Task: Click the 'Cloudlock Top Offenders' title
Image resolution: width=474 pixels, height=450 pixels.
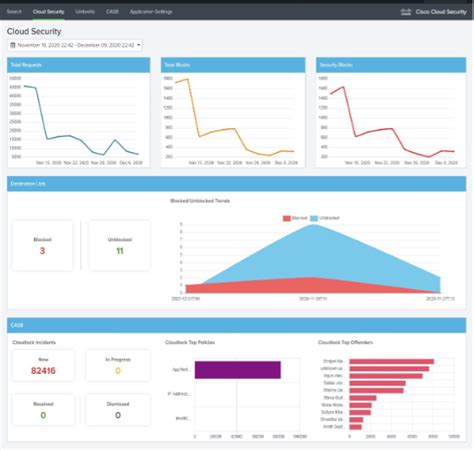Action: (345, 342)
